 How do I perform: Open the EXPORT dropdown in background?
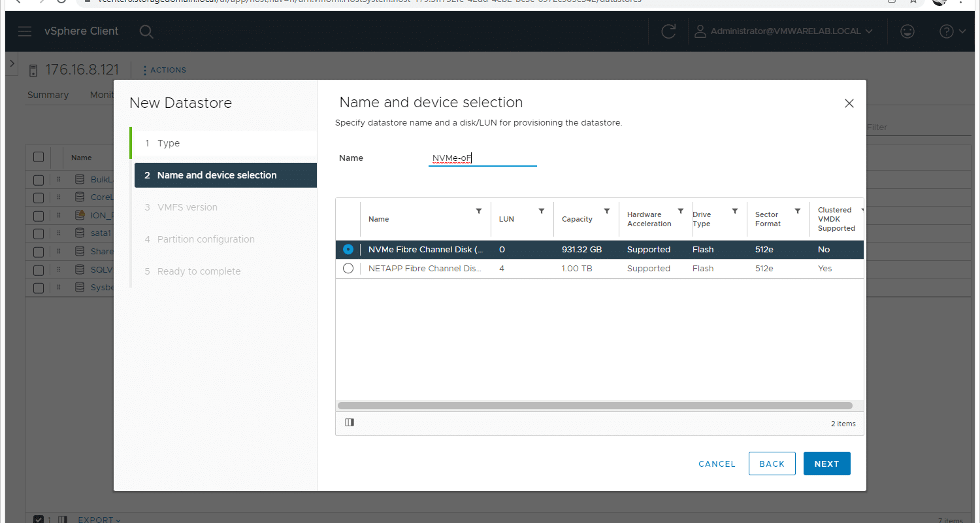click(99, 520)
